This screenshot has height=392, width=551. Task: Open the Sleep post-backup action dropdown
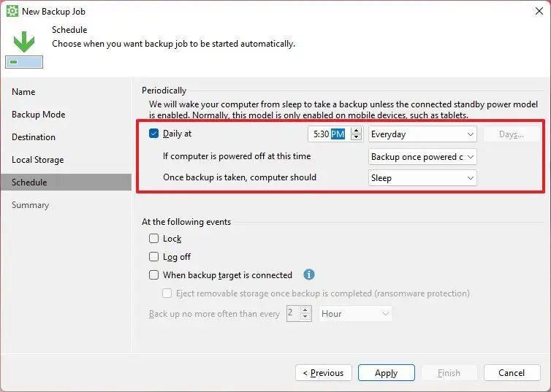[422, 178]
